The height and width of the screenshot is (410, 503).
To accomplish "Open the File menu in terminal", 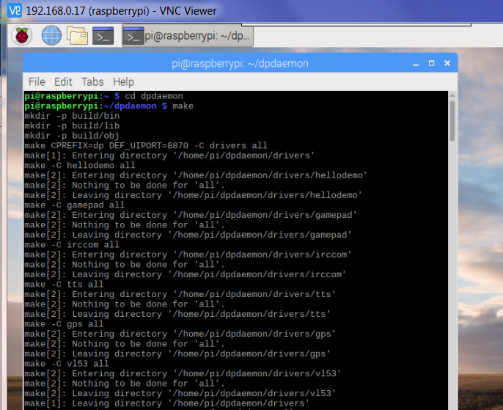I will [37, 82].
